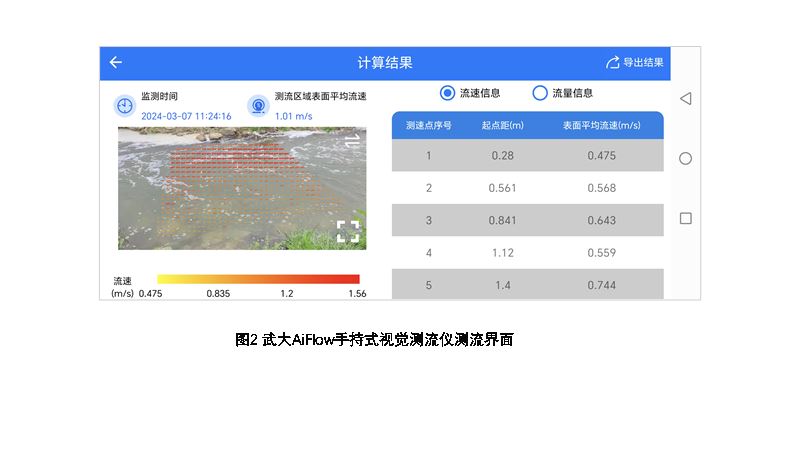Click the average surface velocity icon
Viewport: 800px width, 449px height.
pos(258,105)
